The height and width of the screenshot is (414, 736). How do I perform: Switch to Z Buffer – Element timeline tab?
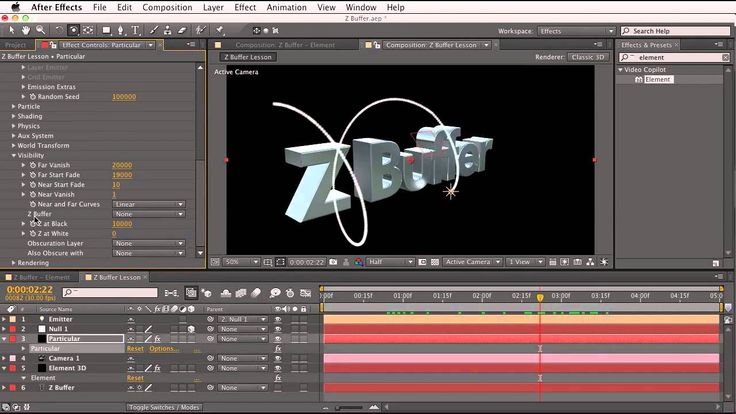click(x=42, y=277)
